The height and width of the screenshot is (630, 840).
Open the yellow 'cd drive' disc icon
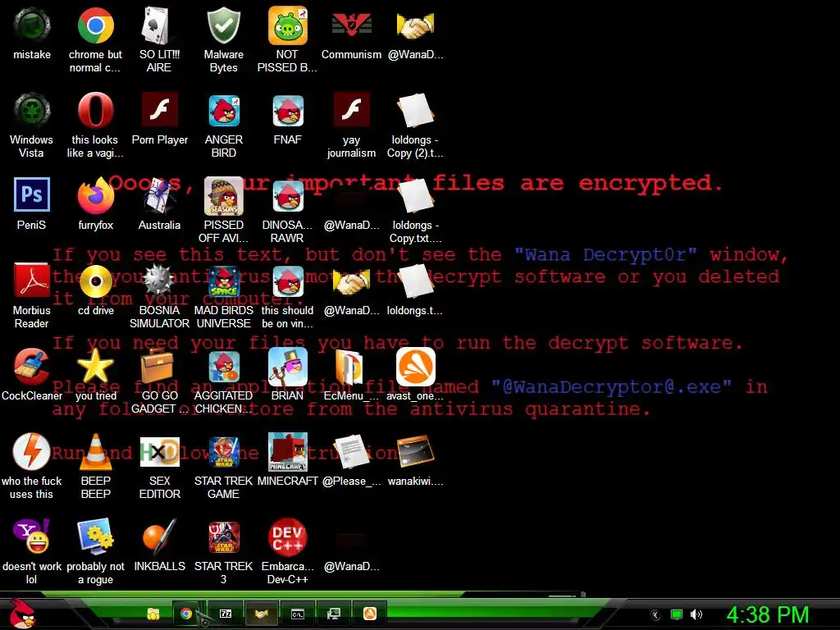[x=95, y=281]
